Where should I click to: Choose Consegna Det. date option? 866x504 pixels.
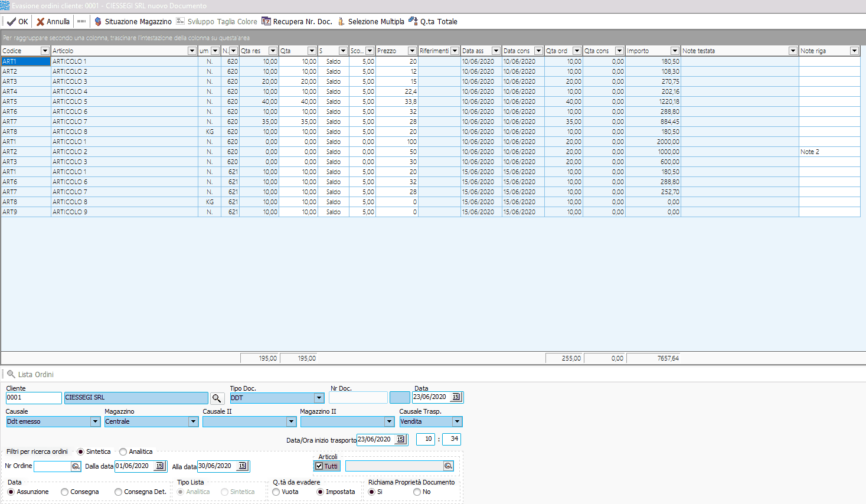(118, 492)
